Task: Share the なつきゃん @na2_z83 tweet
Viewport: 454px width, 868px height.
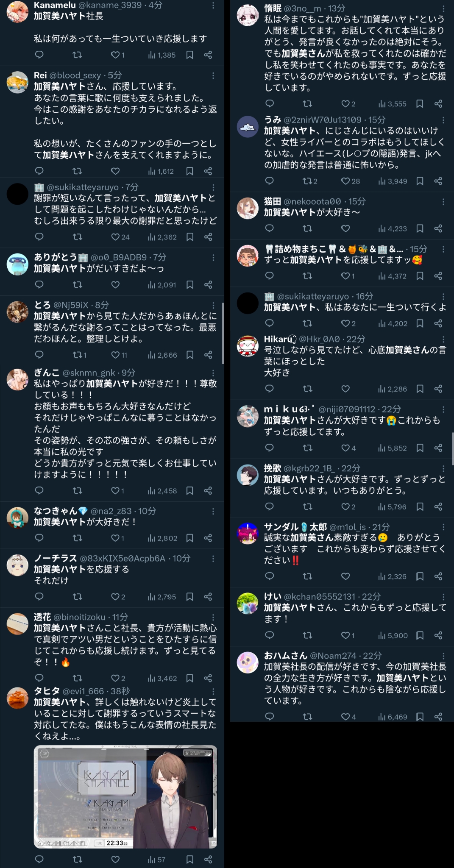Action: (208, 538)
